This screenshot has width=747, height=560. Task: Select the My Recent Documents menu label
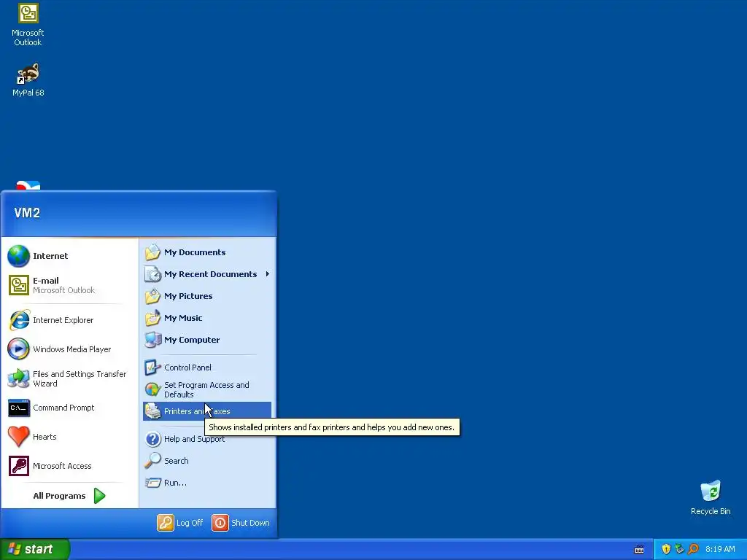click(x=210, y=274)
